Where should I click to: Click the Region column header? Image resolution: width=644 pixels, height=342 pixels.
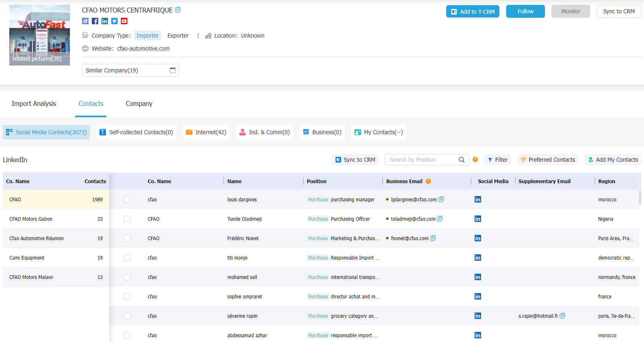(x=606, y=182)
